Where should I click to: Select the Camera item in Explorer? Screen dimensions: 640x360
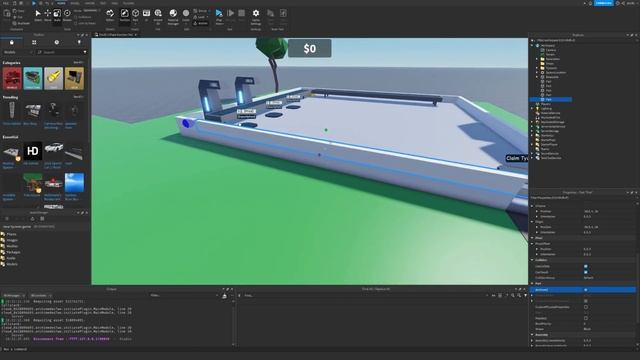tap(551, 50)
